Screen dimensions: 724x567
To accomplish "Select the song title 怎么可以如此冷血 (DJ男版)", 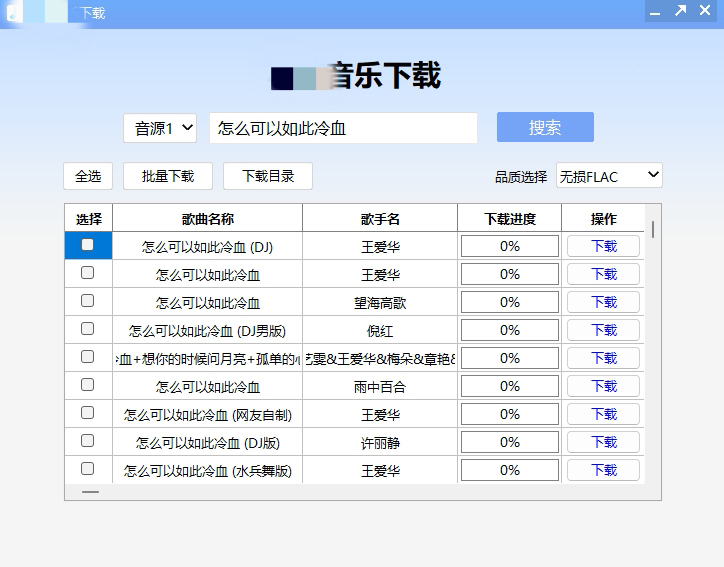I will click(207, 331).
